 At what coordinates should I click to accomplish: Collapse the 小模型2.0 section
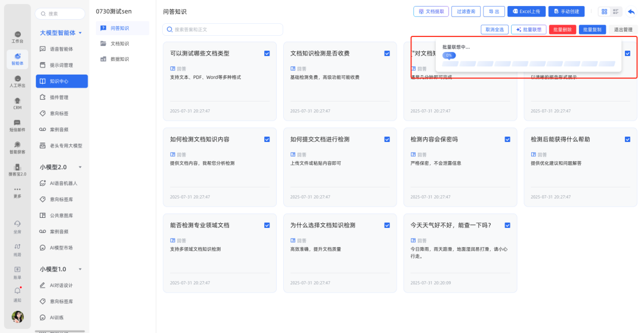click(x=80, y=167)
